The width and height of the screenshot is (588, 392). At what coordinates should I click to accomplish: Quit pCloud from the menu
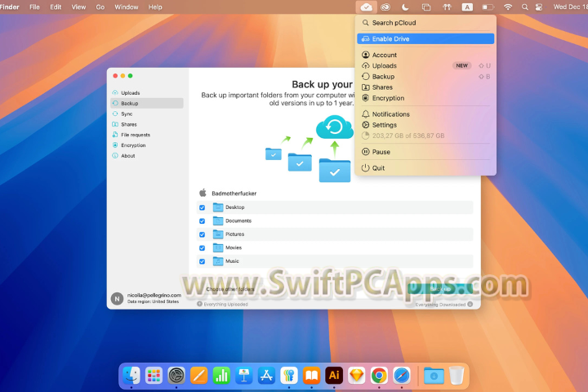[x=425, y=168]
